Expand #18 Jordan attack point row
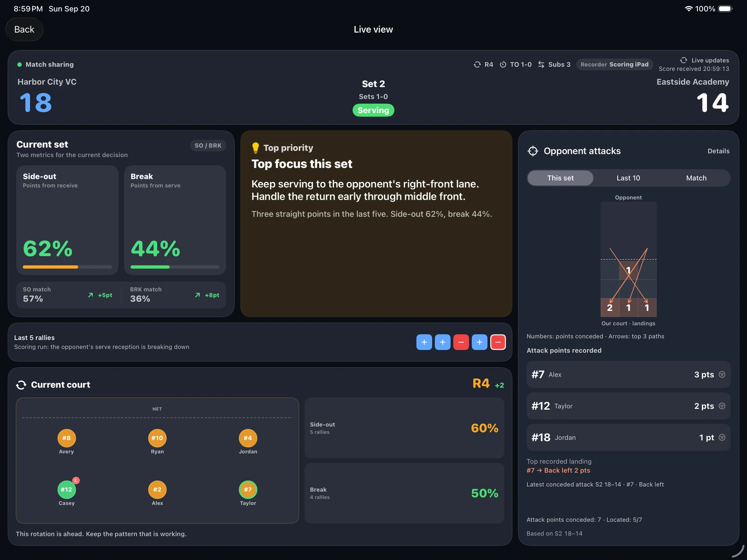 [628, 437]
